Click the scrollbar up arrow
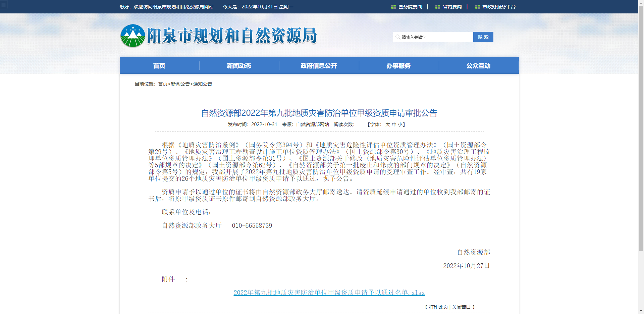 641,3
